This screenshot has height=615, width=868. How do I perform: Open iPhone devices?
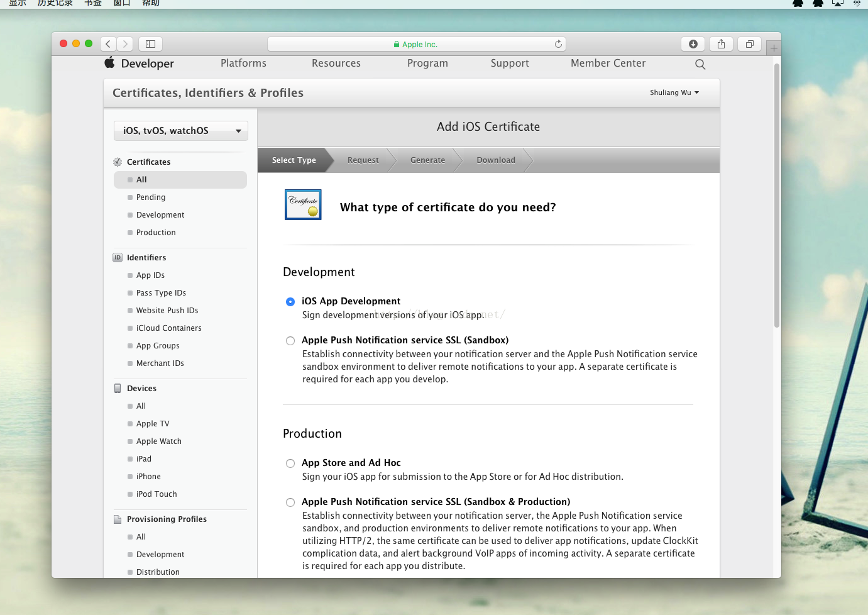tap(148, 477)
